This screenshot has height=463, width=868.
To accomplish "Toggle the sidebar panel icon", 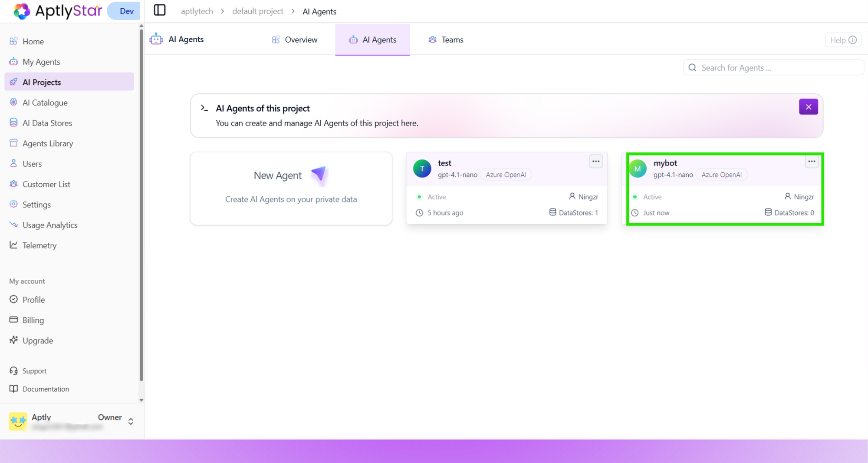I will pyautogui.click(x=160, y=10).
